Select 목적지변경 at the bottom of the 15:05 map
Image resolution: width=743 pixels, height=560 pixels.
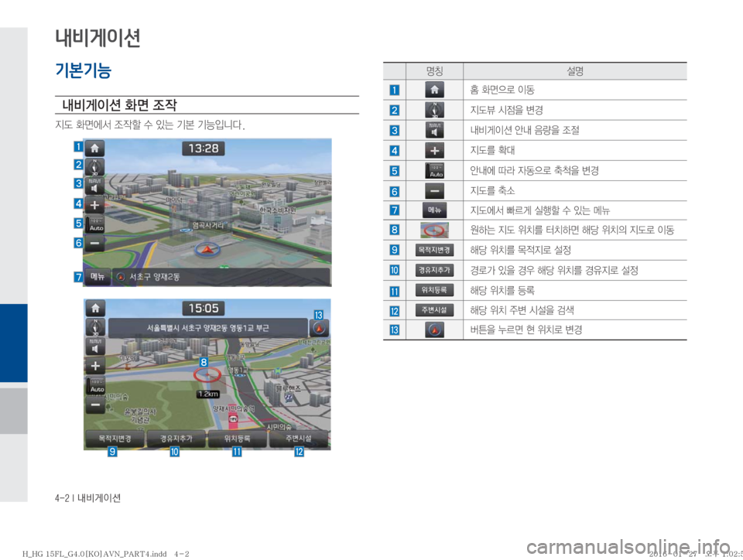tap(115, 439)
